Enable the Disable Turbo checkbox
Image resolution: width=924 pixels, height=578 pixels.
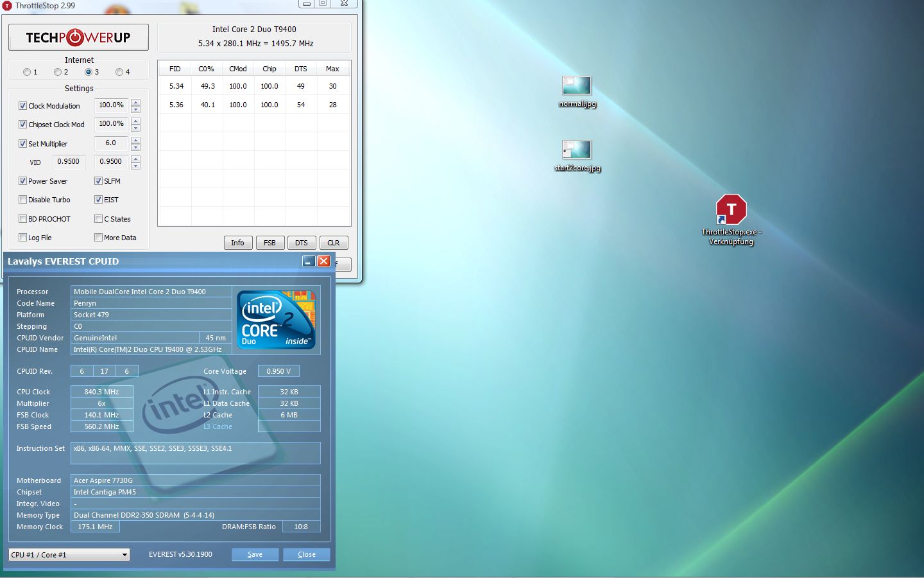23,200
